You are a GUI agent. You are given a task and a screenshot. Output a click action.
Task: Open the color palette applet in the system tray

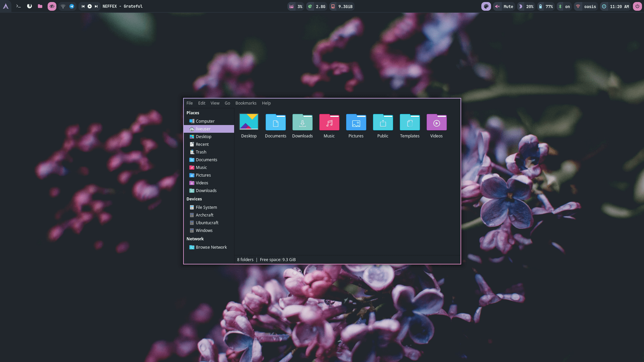point(486,6)
